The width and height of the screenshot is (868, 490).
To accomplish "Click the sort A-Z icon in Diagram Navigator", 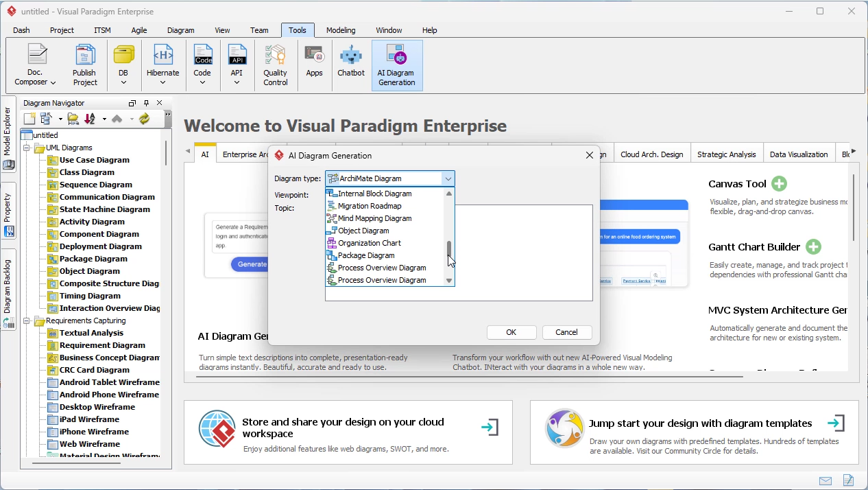I will [90, 119].
